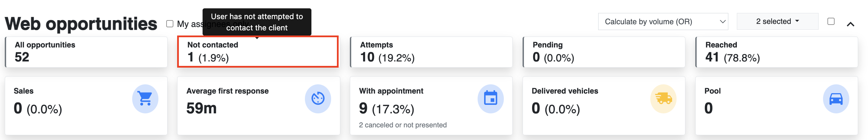Open the Calculate by volume (OR) dropdown
868x140 pixels.
click(x=663, y=22)
